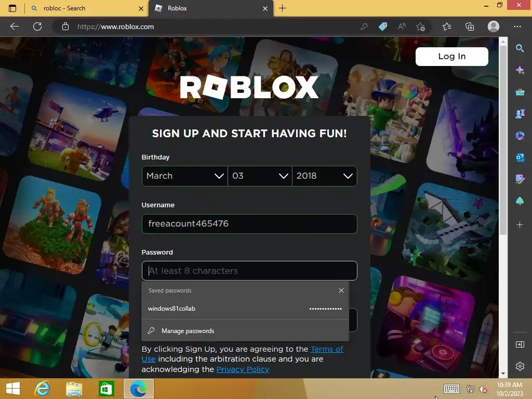532x399 pixels.
Task: Close the robloc - Search tab
Action: tap(141, 8)
